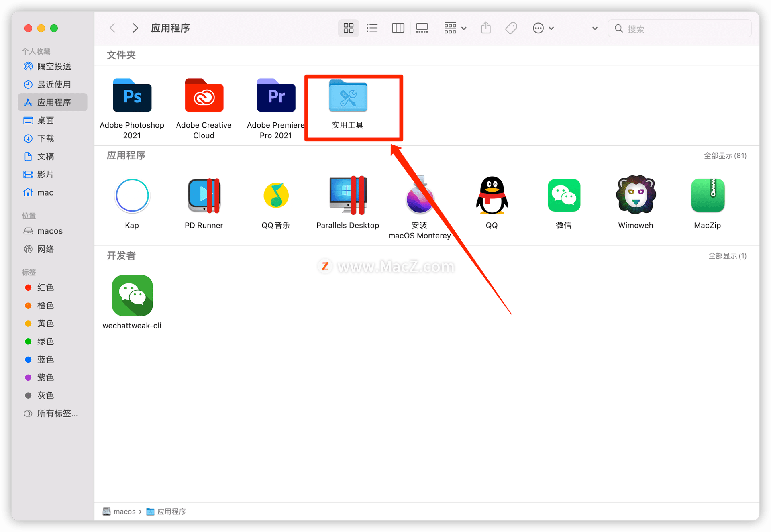Select the 蓝色 blue tag
This screenshot has height=532, width=771.
[53, 359]
